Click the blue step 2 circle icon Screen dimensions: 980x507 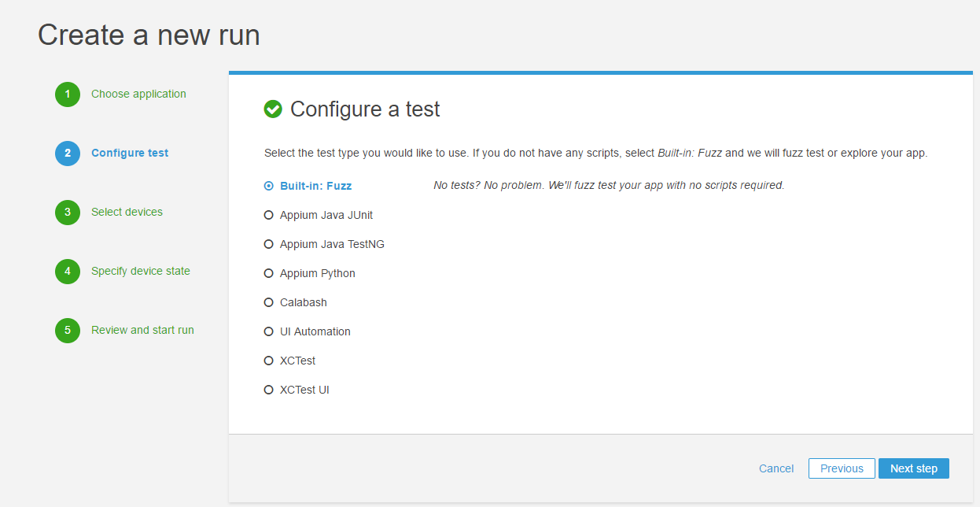[68, 154]
